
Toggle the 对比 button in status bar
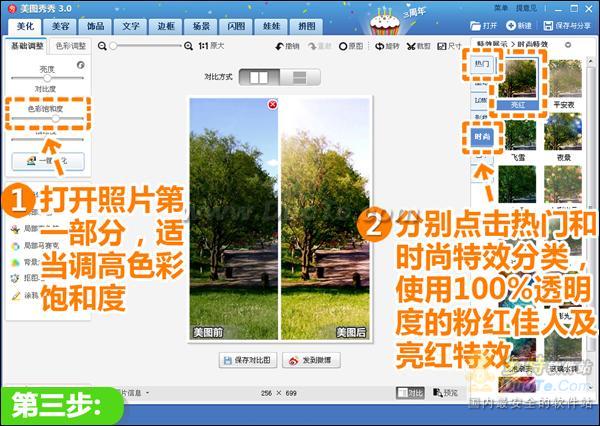pyautogui.click(x=410, y=393)
